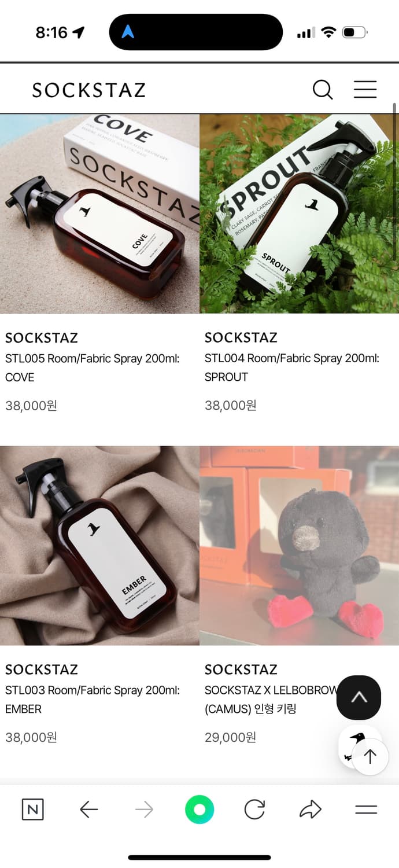
Task: Open the browser's bottom two-line menu
Action: click(x=366, y=809)
